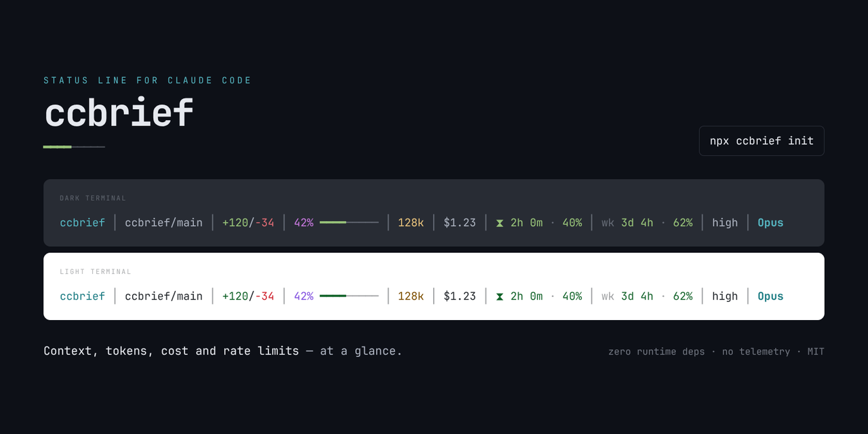Select ccbrief/main branch in light terminal

[163, 296]
